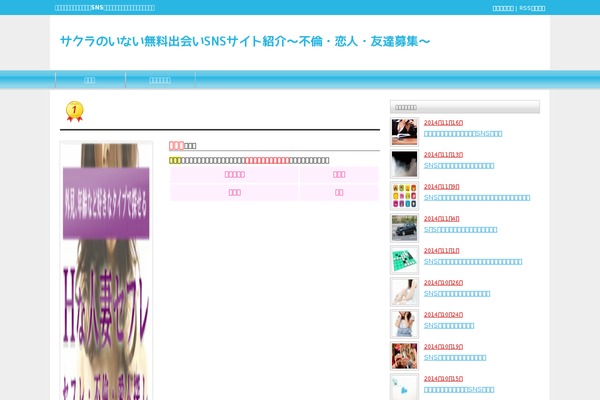Open the post title under 2014 11 16
The width and height of the screenshot is (600, 400).
463,134
